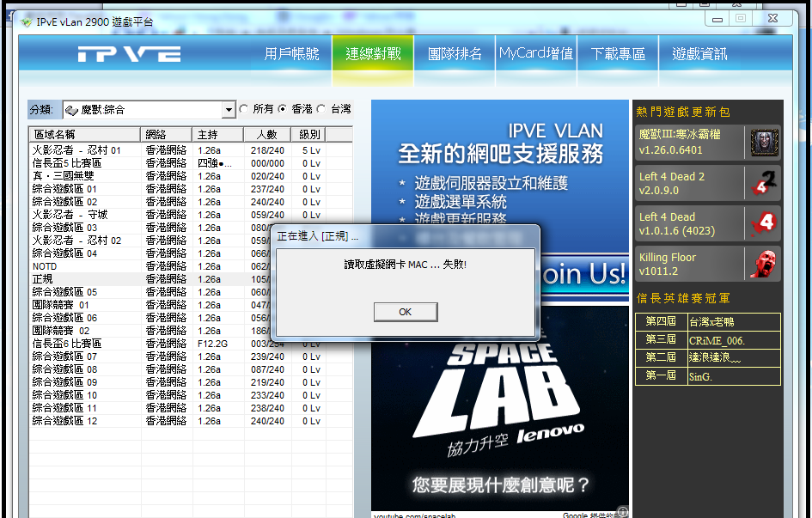Select room 綜合遊戲區 12
The height and width of the screenshot is (518, 812).
click(x=191, y=421)
